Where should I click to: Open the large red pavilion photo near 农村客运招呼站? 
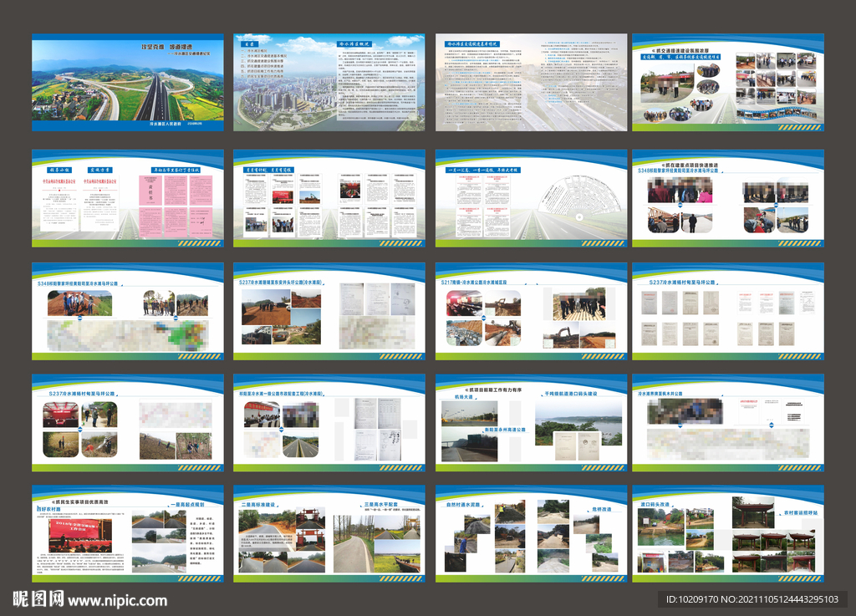point(753,512)
